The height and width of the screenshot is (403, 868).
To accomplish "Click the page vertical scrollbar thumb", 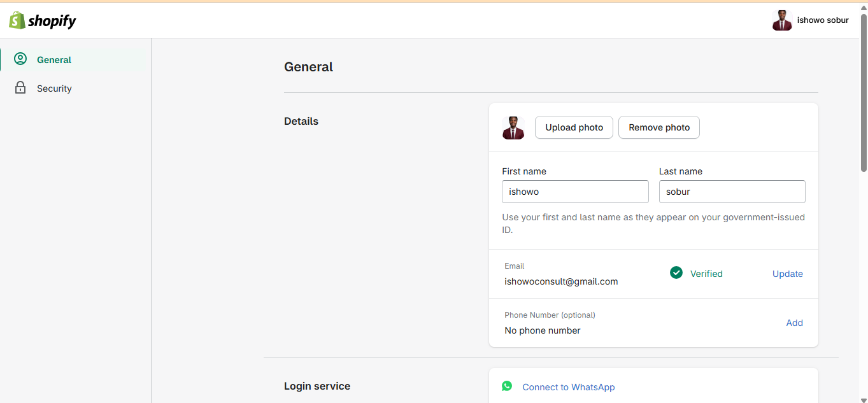I will coord(864,92).
